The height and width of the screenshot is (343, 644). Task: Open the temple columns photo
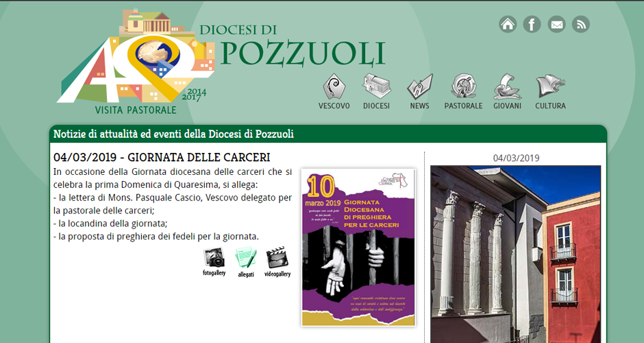click(515, 255)
